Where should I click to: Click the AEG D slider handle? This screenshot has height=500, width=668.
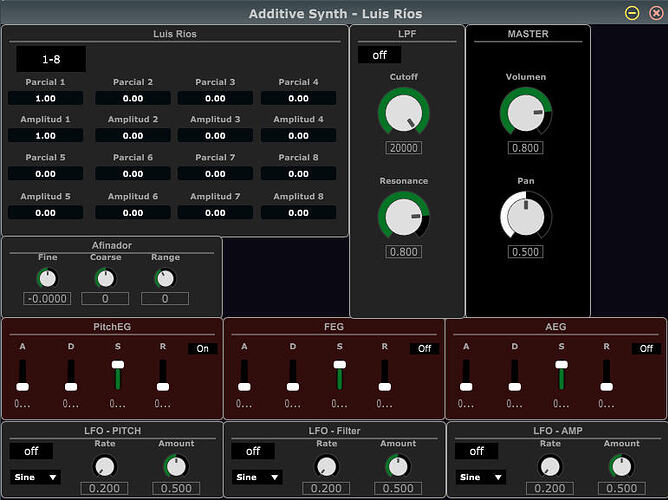coord(515,387)
